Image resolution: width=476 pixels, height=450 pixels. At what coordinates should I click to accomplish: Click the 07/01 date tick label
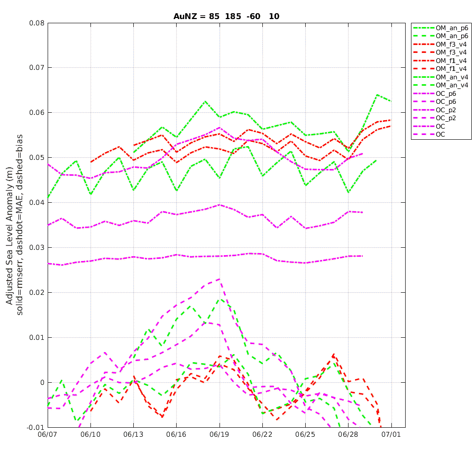coord(391,435)
